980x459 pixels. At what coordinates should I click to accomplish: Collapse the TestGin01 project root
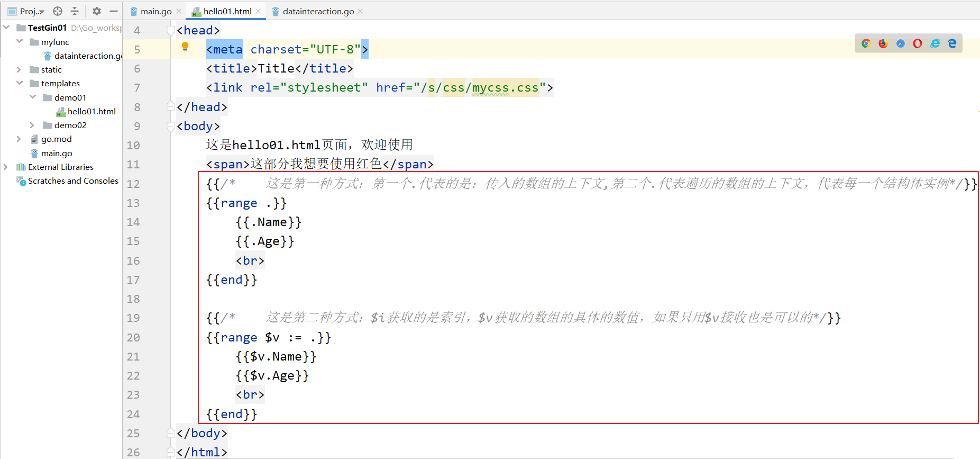point(6,28)
